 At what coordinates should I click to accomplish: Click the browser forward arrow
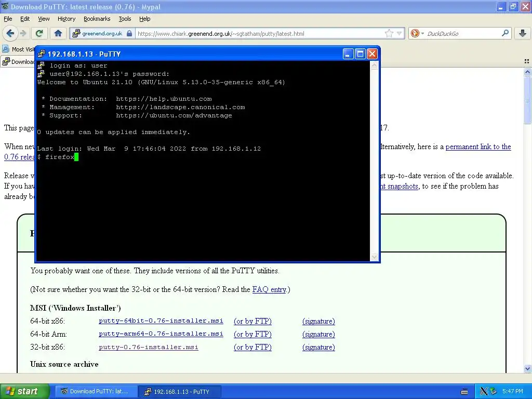(x=23, y=33)
